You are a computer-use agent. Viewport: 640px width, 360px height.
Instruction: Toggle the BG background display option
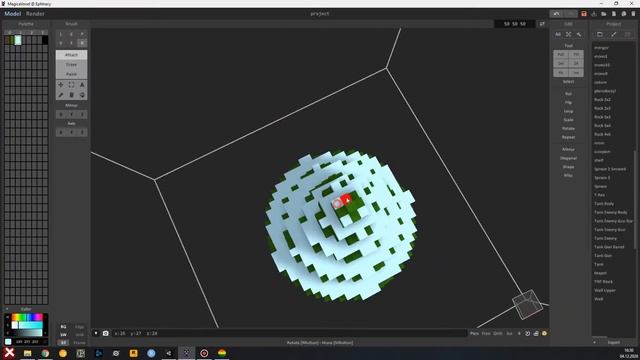[x=63, y=327]
